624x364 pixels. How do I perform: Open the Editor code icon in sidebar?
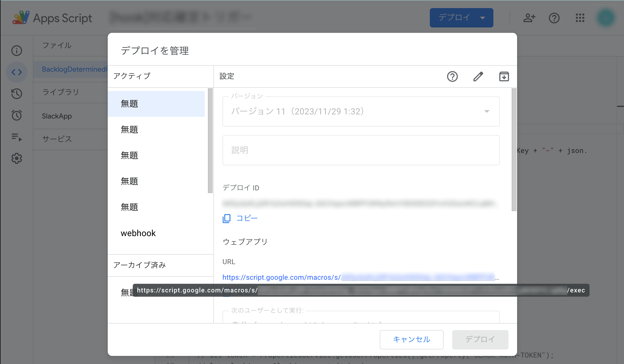click(17, 72)
